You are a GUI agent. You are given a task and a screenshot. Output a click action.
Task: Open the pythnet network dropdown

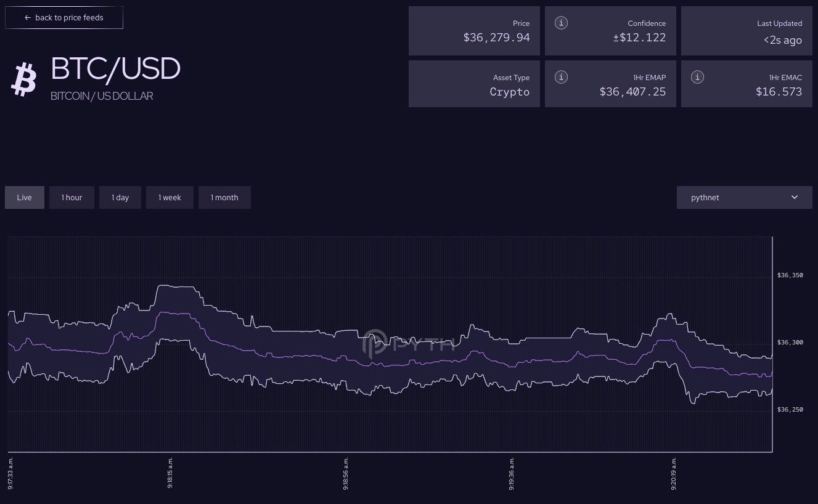point(745,198)
